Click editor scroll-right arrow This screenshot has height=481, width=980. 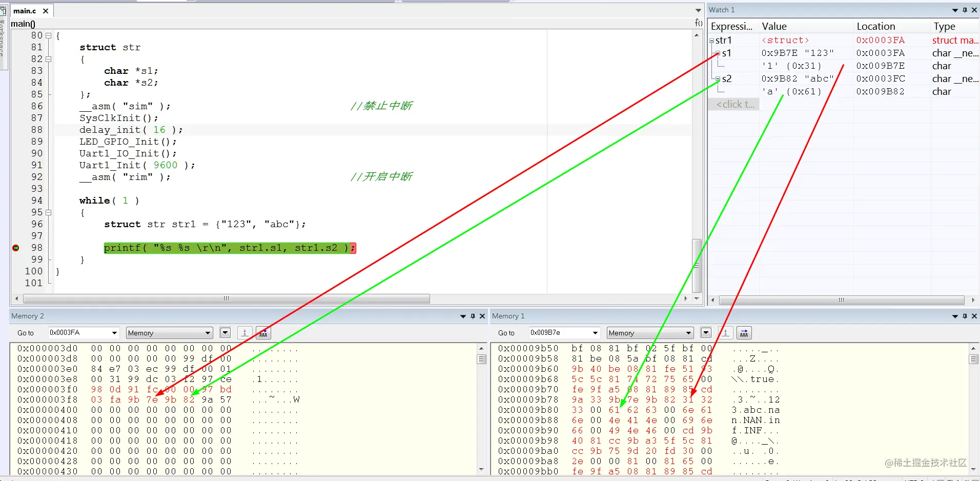click(686, 298)
